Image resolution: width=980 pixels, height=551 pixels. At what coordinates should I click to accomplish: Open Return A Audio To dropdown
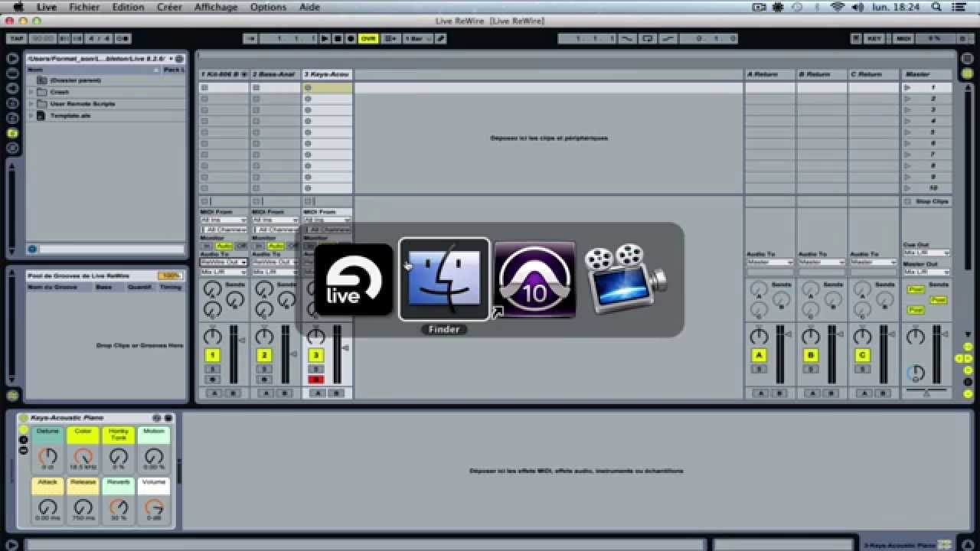(770, 262)
